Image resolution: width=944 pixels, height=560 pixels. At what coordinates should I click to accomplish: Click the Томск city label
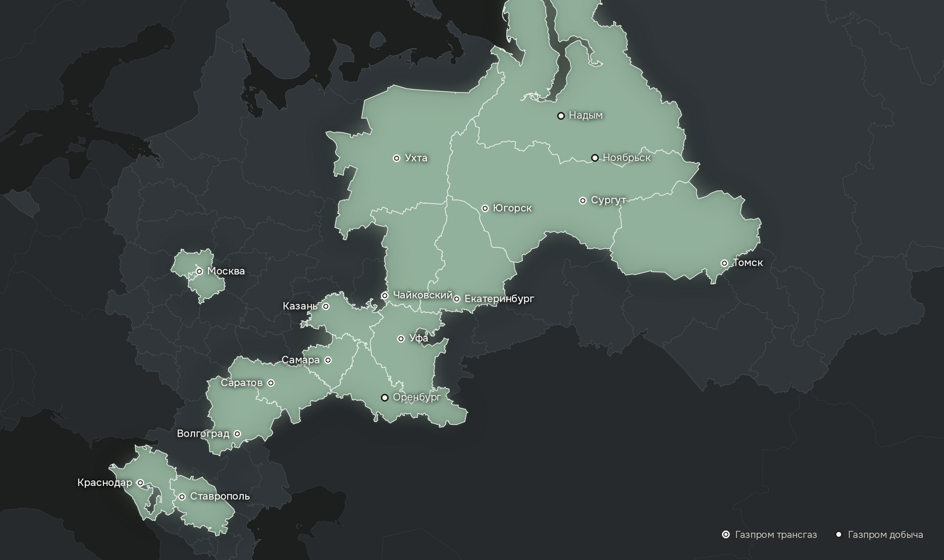click(x=748, y=262)
